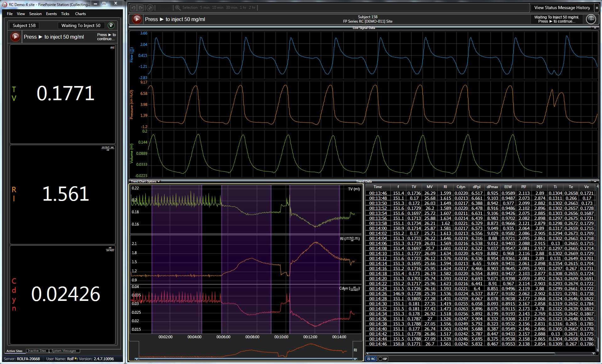Screen dimensions: 602x364
Task: Open the wrench settings icon
Action: pos(150,8)
